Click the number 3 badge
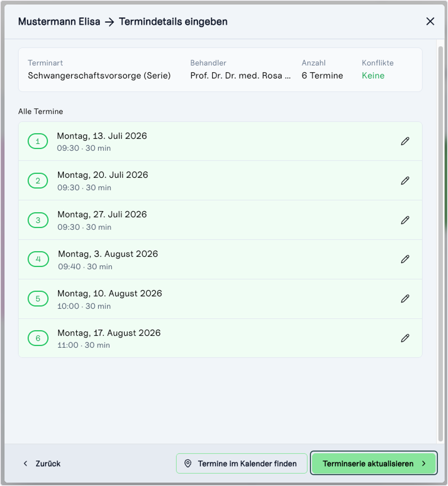This screenshot has width=448, height=486. (x=38, y=220)
